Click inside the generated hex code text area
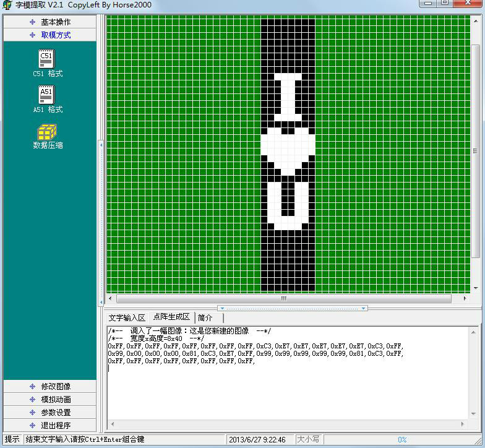 pos(285,384)
